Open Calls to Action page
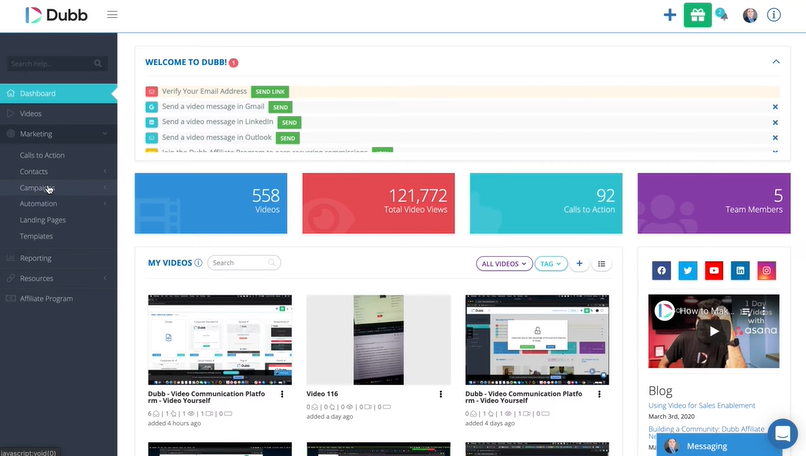806x456 pixels. coord(42,155)
